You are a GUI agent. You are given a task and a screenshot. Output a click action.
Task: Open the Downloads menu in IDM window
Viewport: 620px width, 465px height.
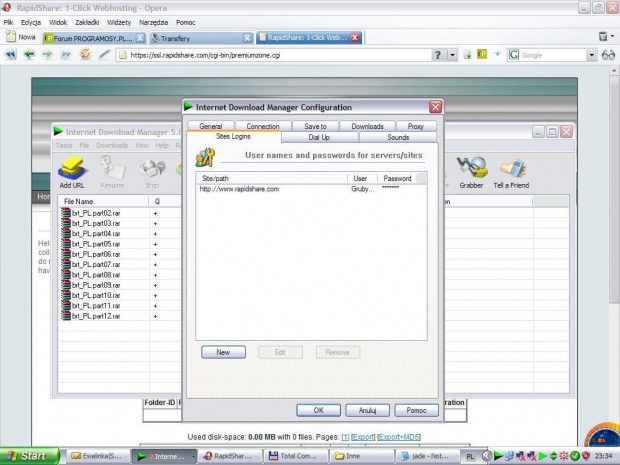[112, 146]
